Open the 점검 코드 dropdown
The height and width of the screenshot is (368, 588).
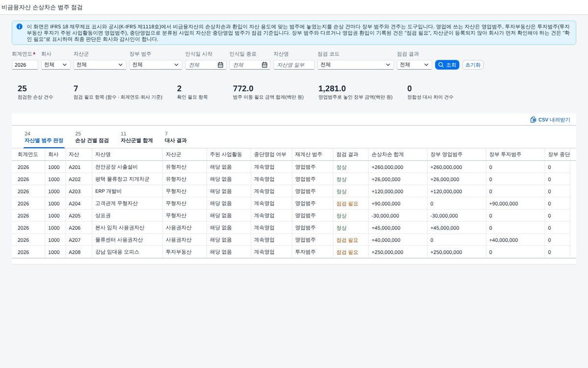coord(356,65)
